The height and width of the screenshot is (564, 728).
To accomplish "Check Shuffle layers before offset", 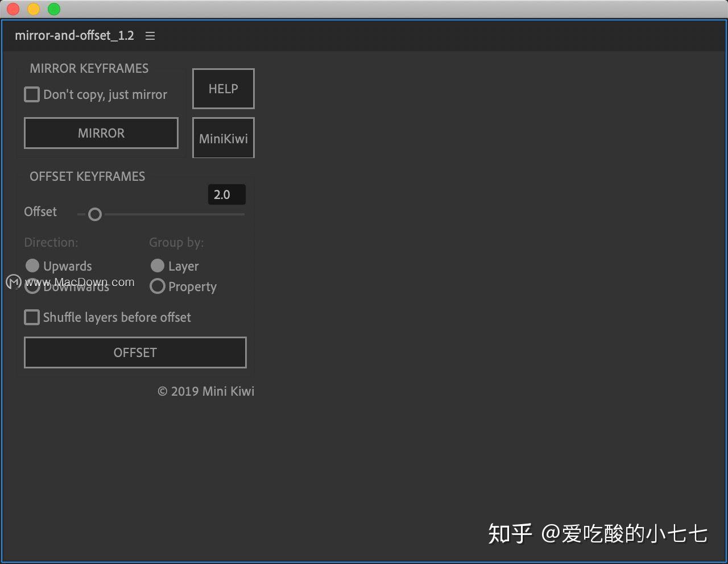I will click(32, 317).
